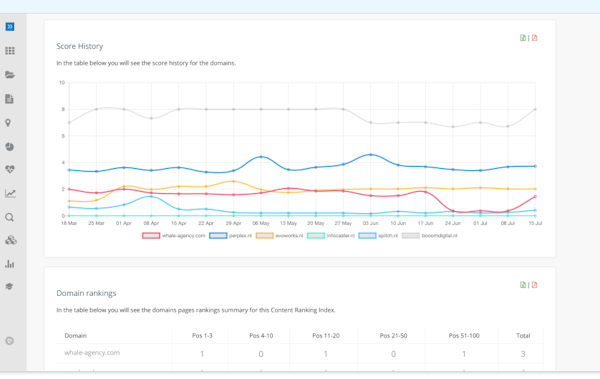Viewport: 600px width, 379px height.
Task: Open the pie chart icon in sidebar
Action: pyautogui.click(x=10, y=147)
